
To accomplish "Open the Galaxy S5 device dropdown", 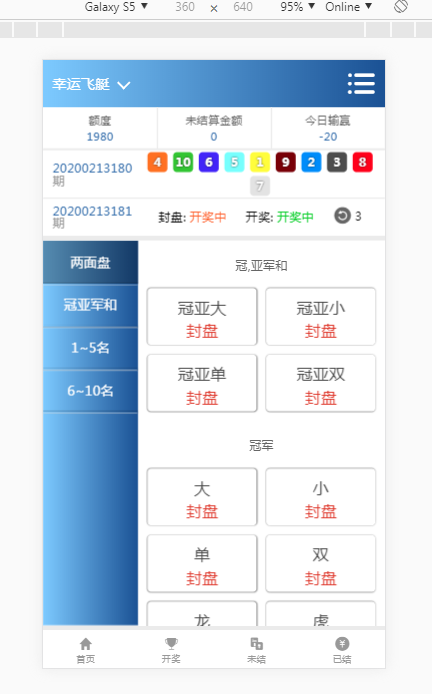I will click(116, 7).
